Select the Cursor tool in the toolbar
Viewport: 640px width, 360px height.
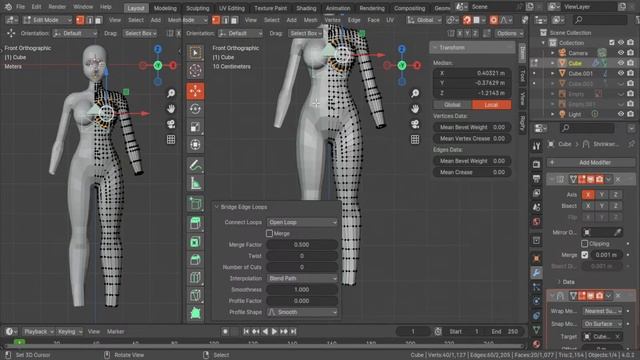[x=195, y=71]
